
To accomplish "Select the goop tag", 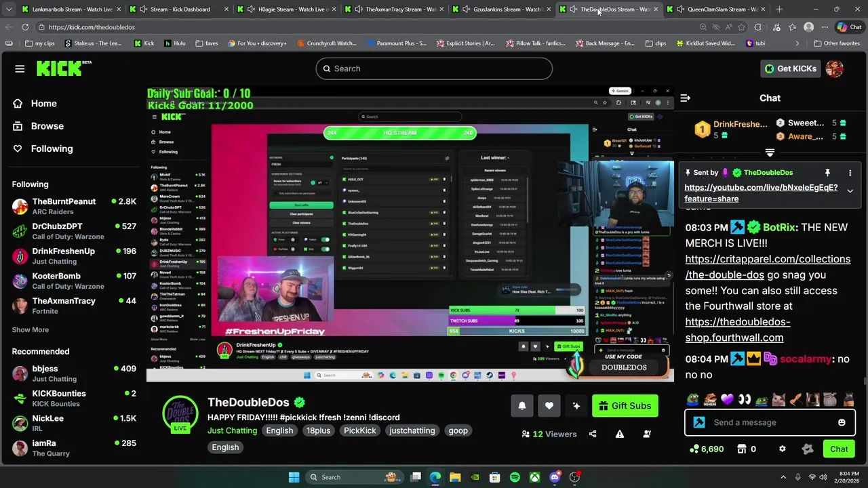I will click(x=458, y=431).
